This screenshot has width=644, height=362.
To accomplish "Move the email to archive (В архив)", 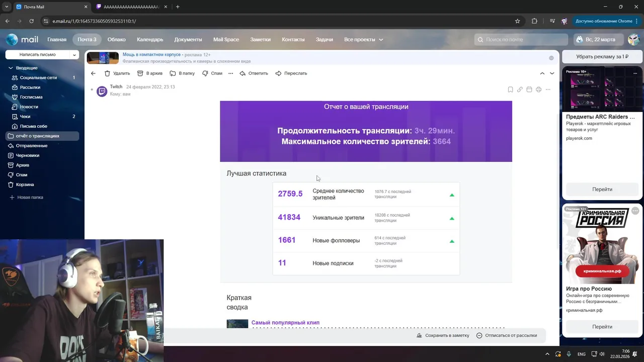I will click(x=149, y=73).
